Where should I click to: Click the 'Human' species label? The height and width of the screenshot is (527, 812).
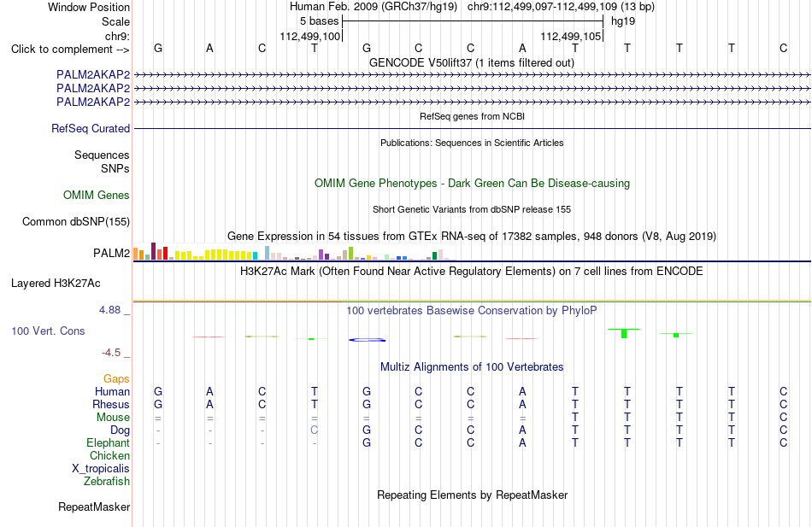pyautogui.click(x=112, y=391)
